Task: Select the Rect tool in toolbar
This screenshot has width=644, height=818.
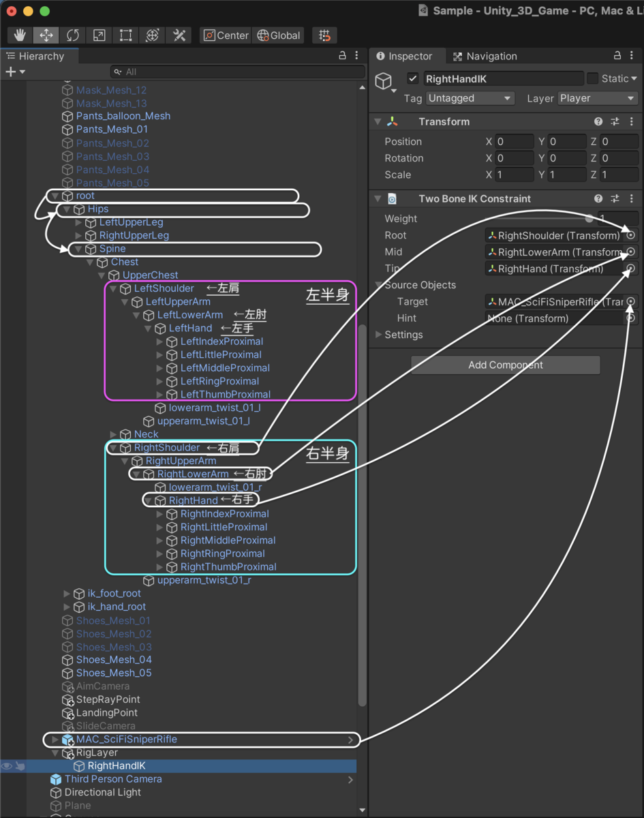Action: coord(126,35)
